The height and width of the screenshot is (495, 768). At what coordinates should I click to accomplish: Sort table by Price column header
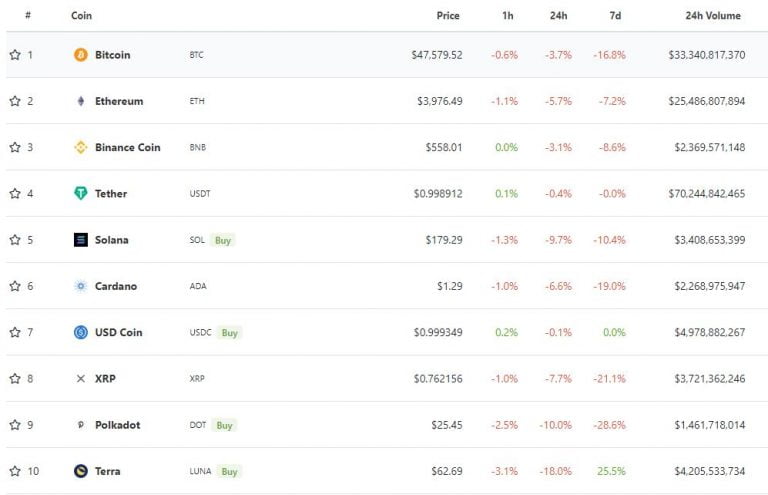tap(448, 16)
